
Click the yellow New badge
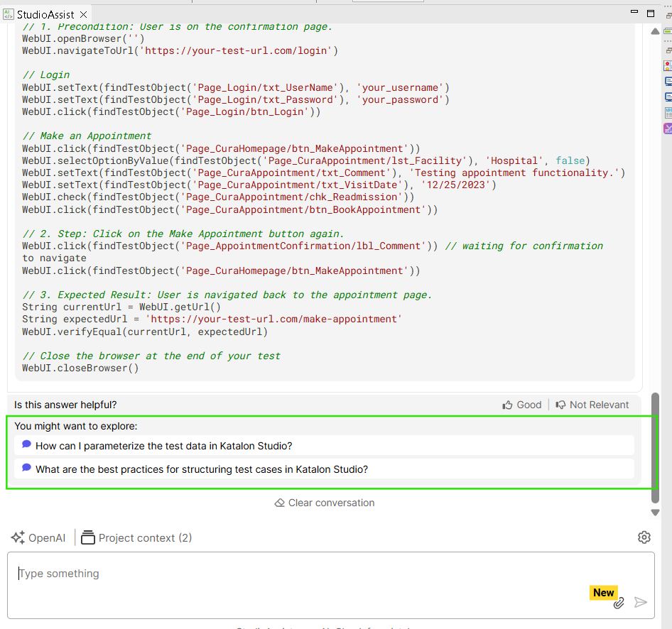603,593
